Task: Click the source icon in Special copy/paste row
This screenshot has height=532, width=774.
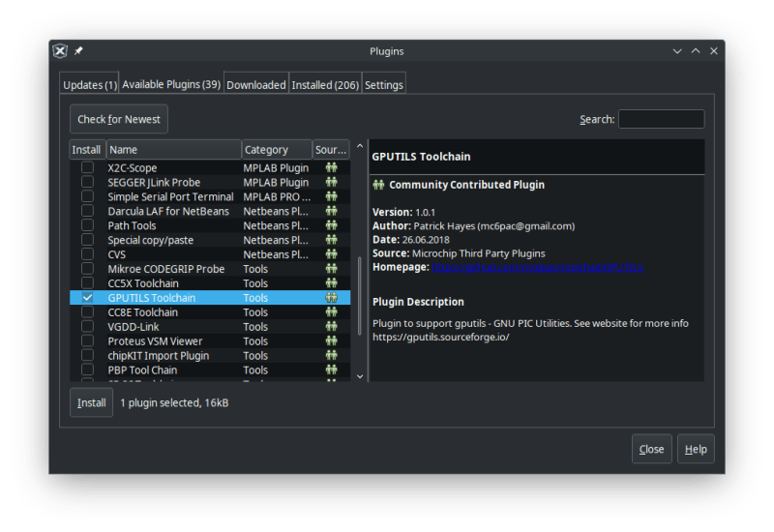Action: 331,240
